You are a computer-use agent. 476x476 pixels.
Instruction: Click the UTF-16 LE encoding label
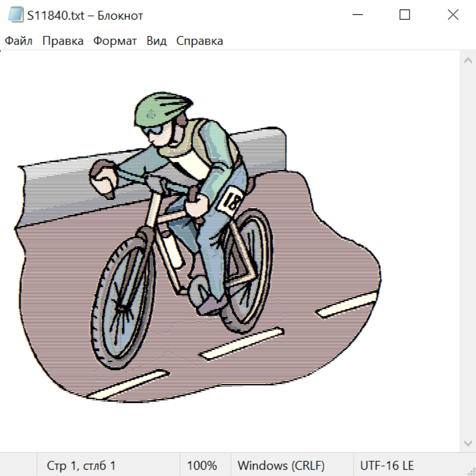(x=387, y=466)
